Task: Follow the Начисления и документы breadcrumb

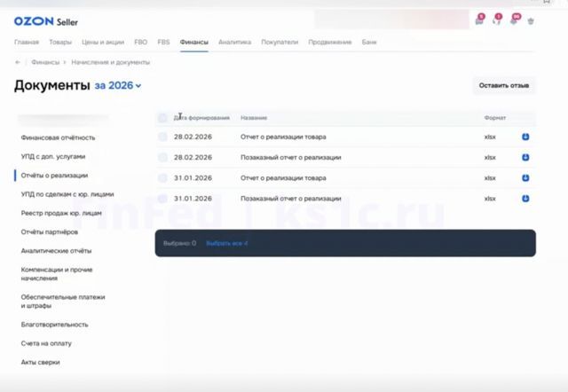Action: tap(110, 62)
